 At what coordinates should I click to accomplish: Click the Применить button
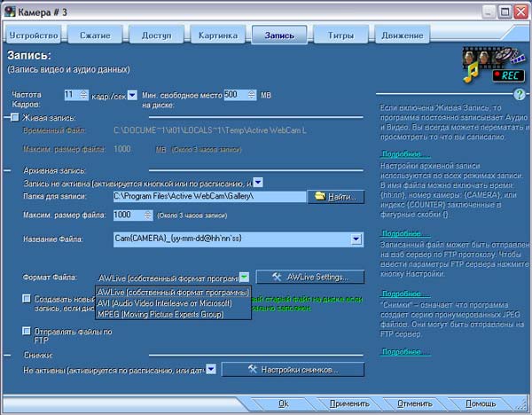point(349,403)
